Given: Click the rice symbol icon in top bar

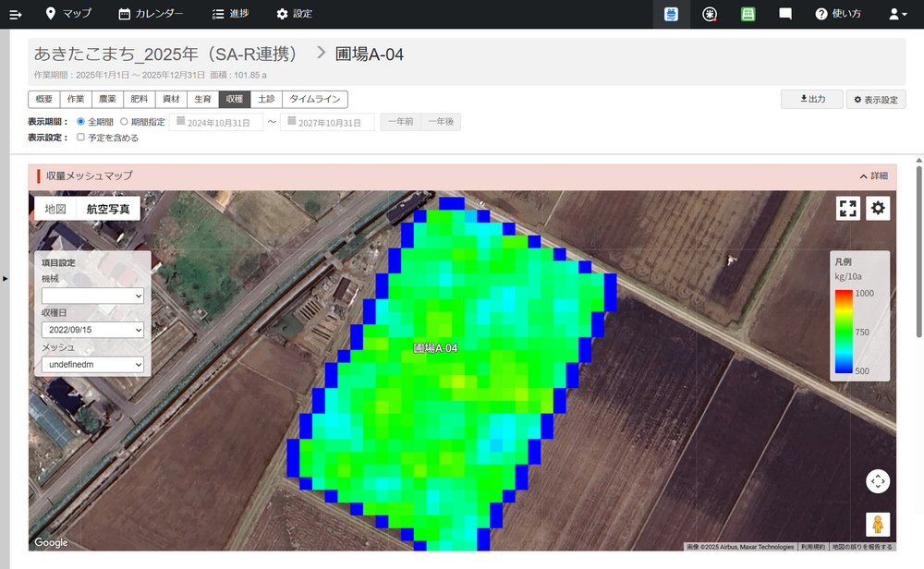Looking at the screenshot, I should tap(710, 14).
